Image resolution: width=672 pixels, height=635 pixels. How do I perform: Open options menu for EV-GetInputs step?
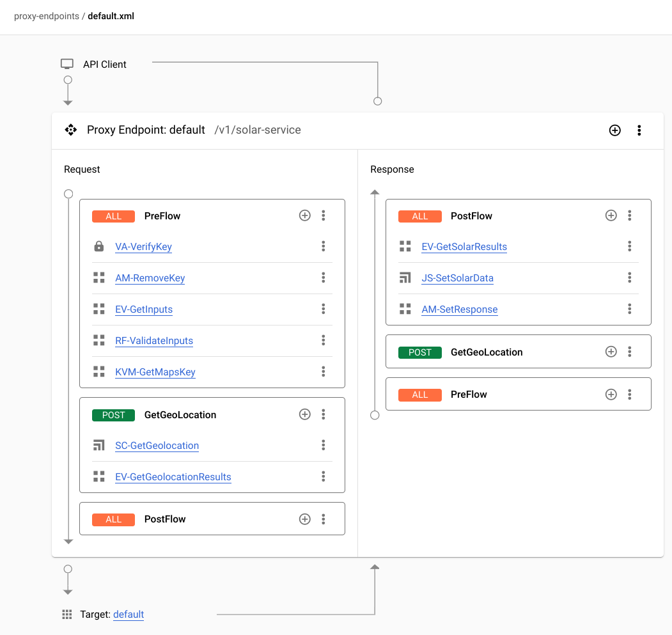(324, 309)
